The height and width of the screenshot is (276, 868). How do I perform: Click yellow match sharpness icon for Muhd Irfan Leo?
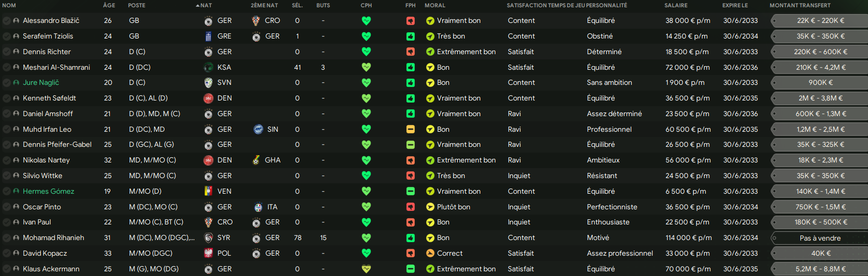[411, 129]
